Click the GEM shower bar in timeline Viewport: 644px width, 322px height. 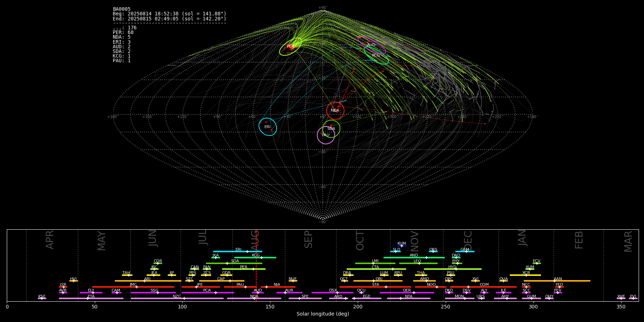[465, 252]
